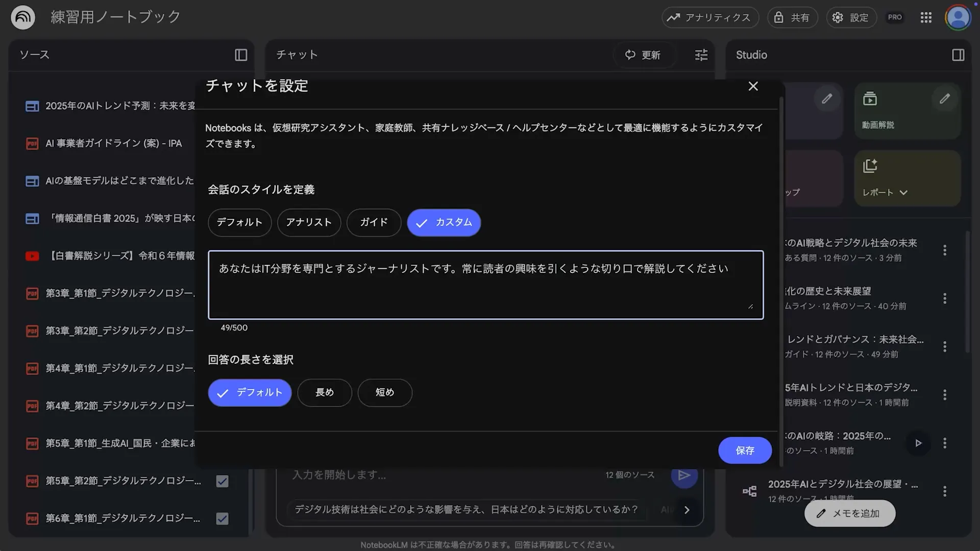
Task: Switch to アナリティクス in the top bar
Action: point(710,17)
